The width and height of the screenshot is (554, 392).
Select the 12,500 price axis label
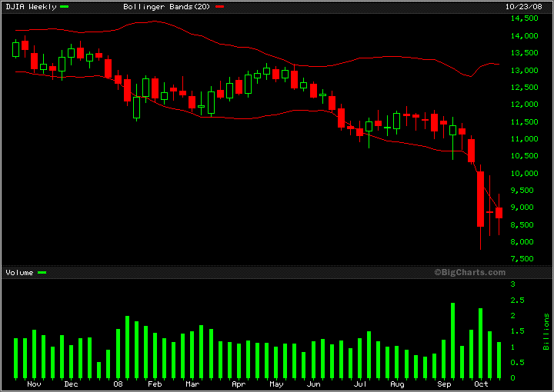pos(525,87)
